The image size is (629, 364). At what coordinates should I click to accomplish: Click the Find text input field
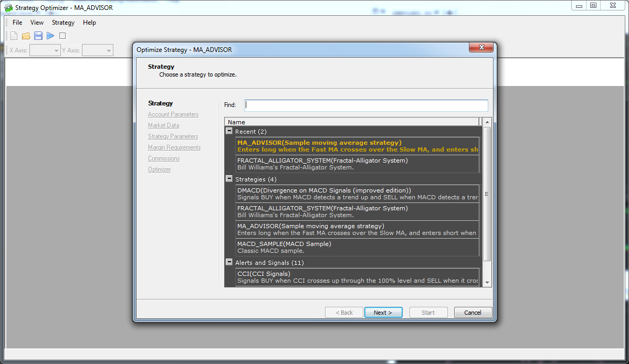(x=366, y=105)
